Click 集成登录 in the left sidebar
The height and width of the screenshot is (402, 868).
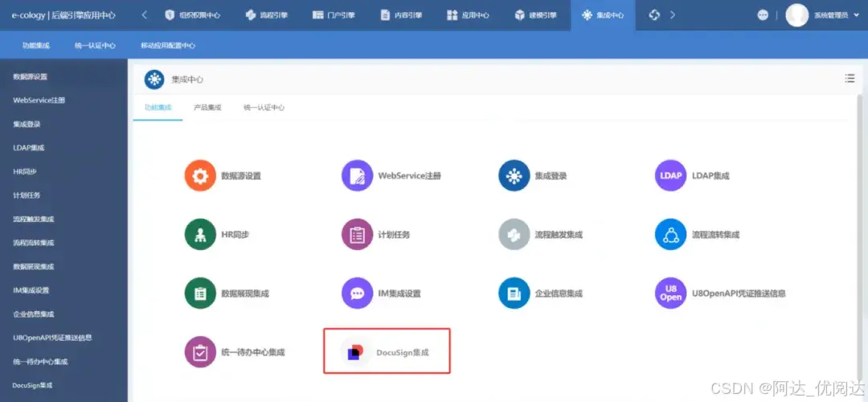(27, 124)
